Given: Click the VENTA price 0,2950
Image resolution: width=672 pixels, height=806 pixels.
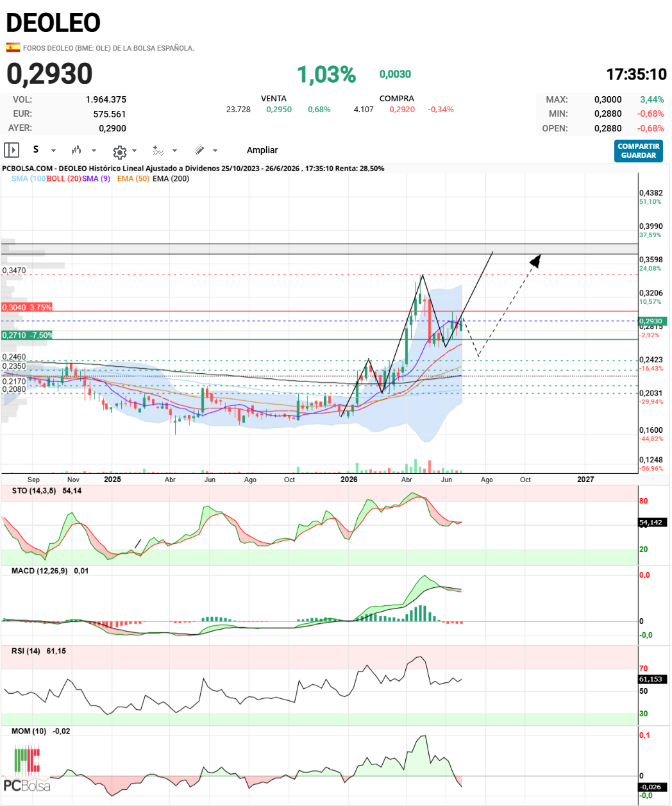Looking at the screenshot, I should point(279,110).
